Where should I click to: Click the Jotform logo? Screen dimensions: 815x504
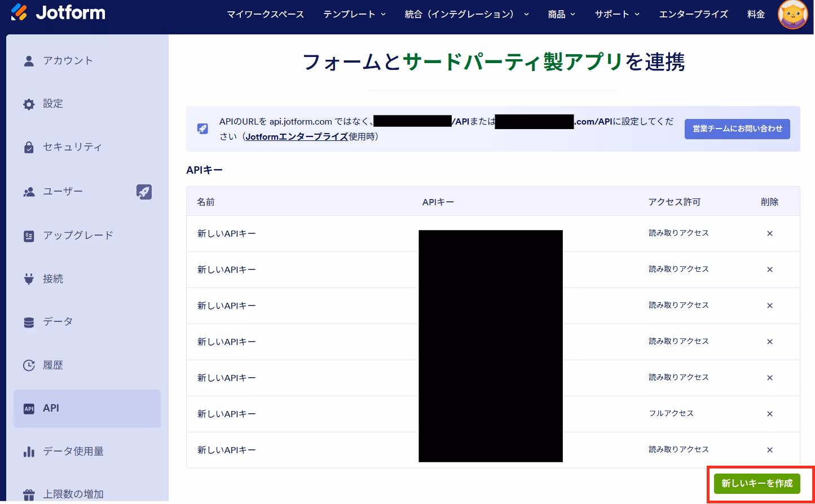(x=58, y=12)
